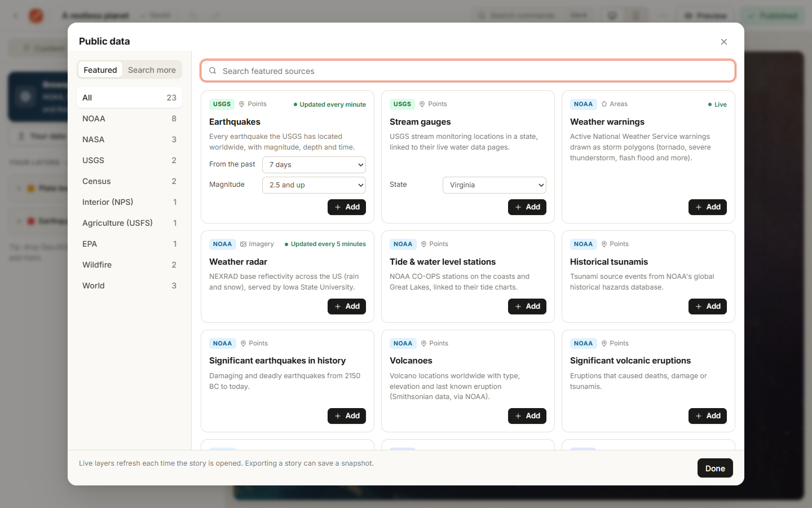Screen dimensions: 812x508
Task: Filter sources by EPA
Action: click(x=129, y=244)
